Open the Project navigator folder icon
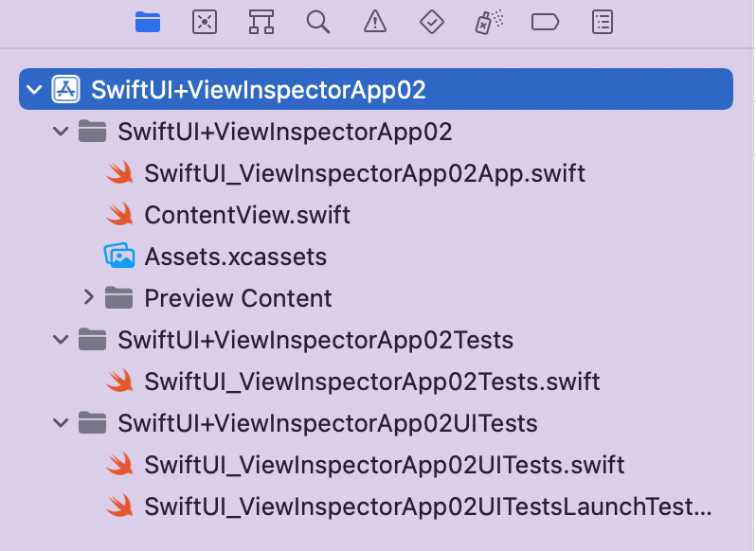This screenshot has width=756, height=551. pyautogui.click(x=148, y=22)
